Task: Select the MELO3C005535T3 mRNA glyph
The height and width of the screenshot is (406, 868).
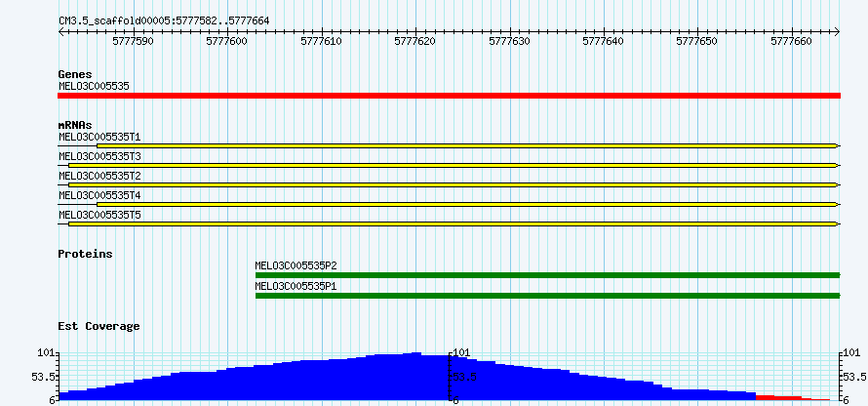Action: [449, 165]
